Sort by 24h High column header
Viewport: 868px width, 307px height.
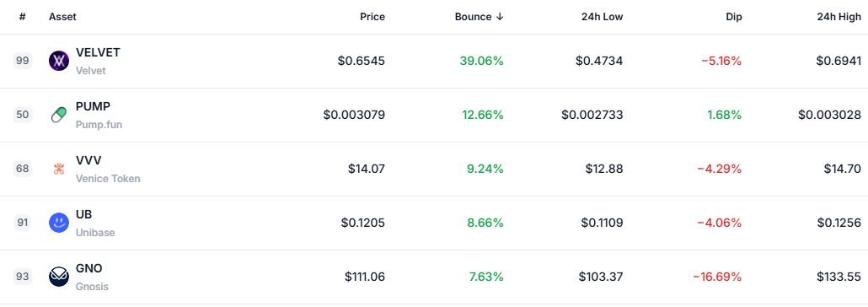839,17
